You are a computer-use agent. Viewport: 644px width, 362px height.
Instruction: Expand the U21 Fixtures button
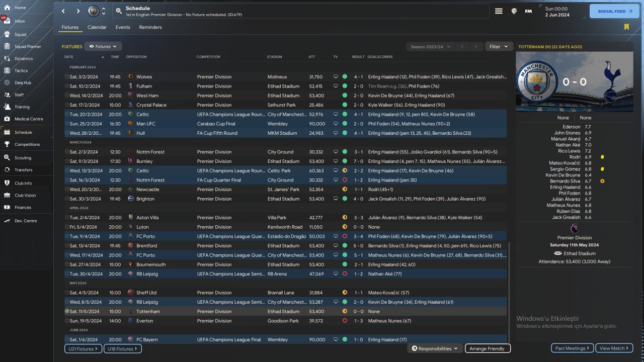click(x=83, y=348)
